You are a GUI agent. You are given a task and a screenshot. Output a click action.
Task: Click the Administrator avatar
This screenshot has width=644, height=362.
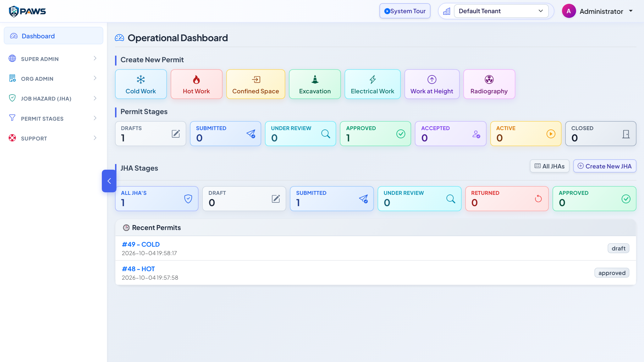pyautogui.click(x=569, y=11)
